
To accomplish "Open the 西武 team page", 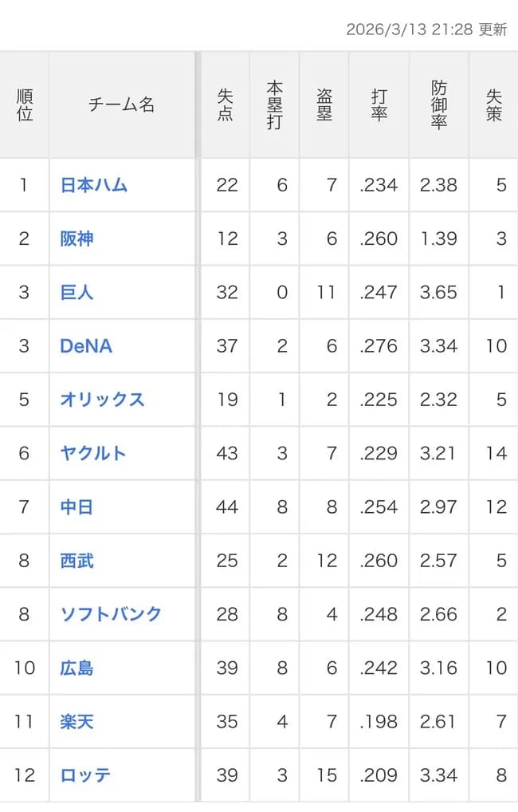I will (75, 560).
